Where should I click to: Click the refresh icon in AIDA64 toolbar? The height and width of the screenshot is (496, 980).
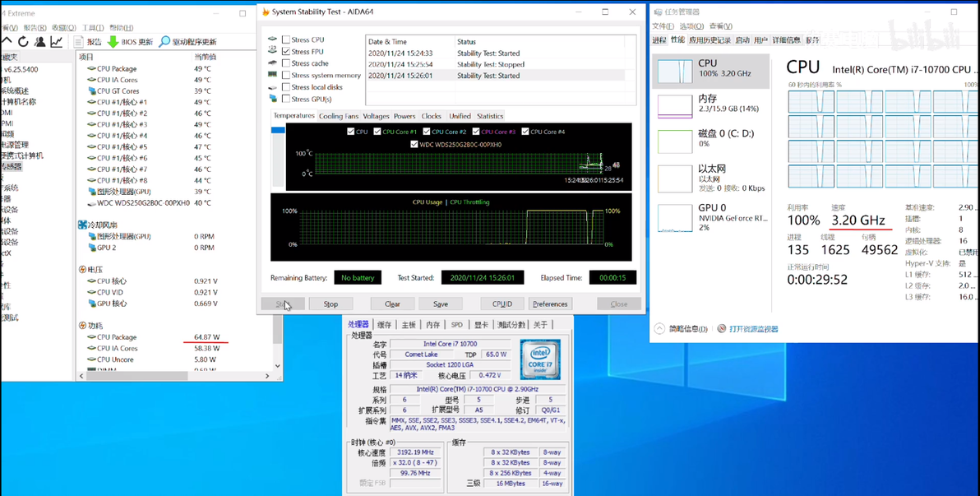(x=23, y=41)
